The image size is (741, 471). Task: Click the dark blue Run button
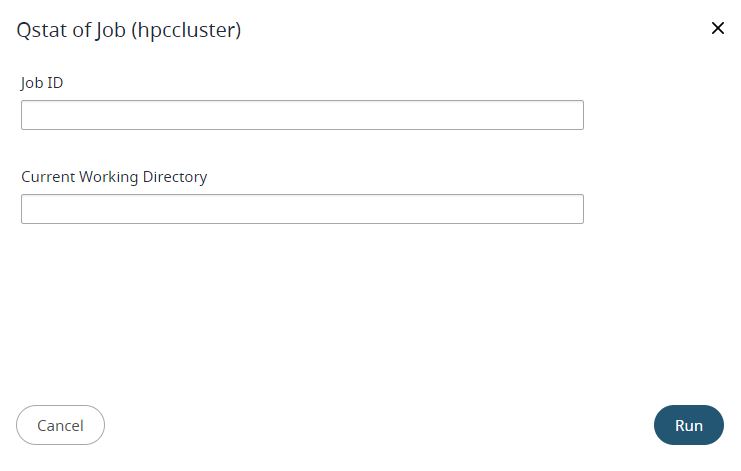coord(688,425)
